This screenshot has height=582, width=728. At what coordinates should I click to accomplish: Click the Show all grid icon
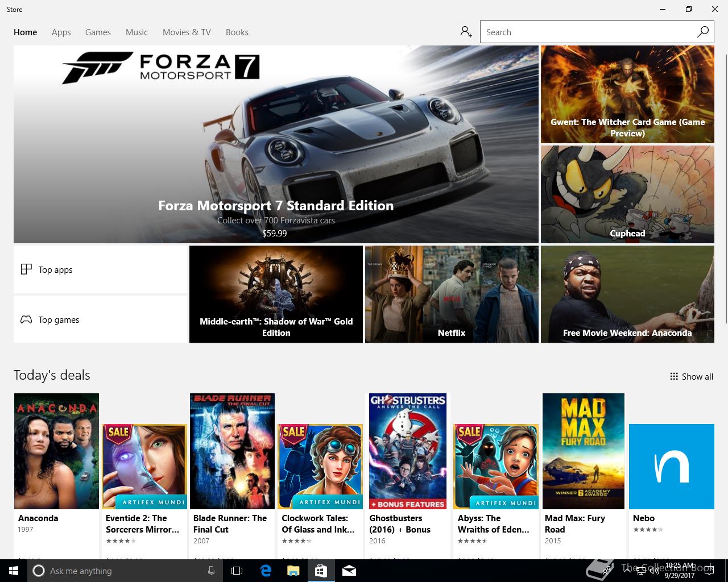point(674,376)
